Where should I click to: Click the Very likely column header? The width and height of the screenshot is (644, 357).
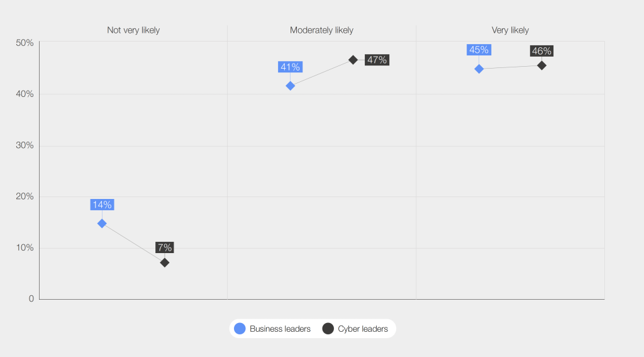point(510,30)
